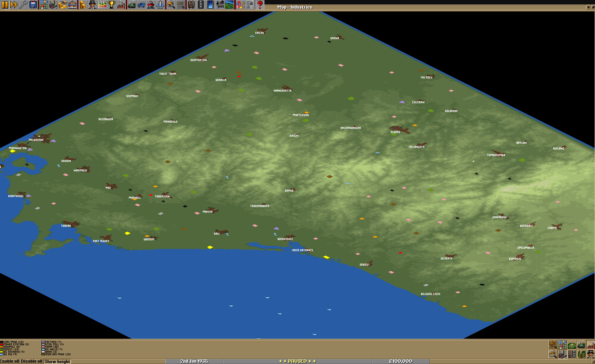Toggle Sawmill legend entry
This screenshot has height=364, width=595.
click(x=10, y=347)
